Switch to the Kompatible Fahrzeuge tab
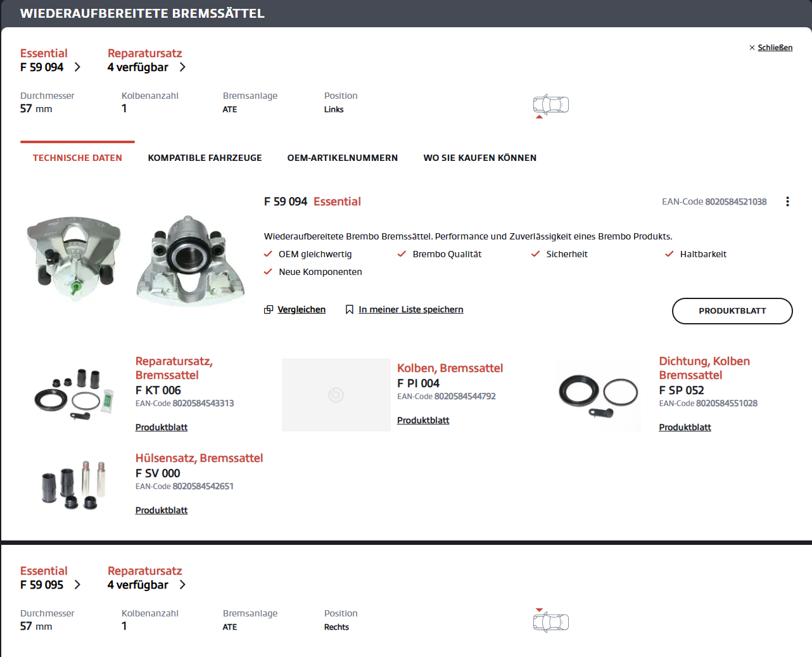Viewport: 812px width, 657px height. (x=205, y=158)
